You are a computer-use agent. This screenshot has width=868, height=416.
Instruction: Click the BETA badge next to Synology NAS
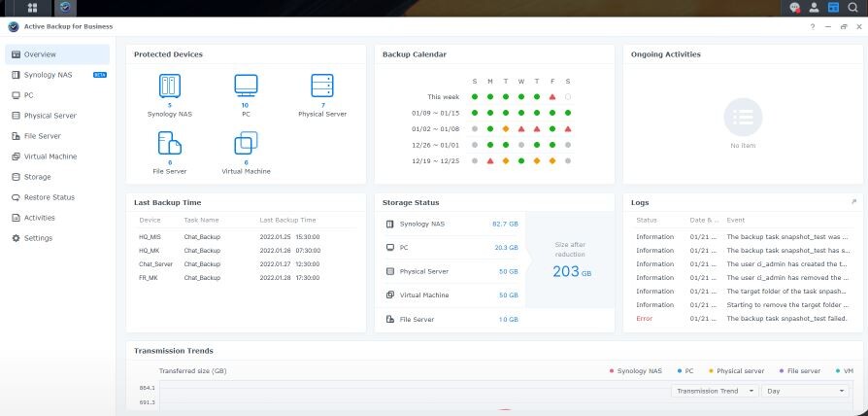click(100, 75)
